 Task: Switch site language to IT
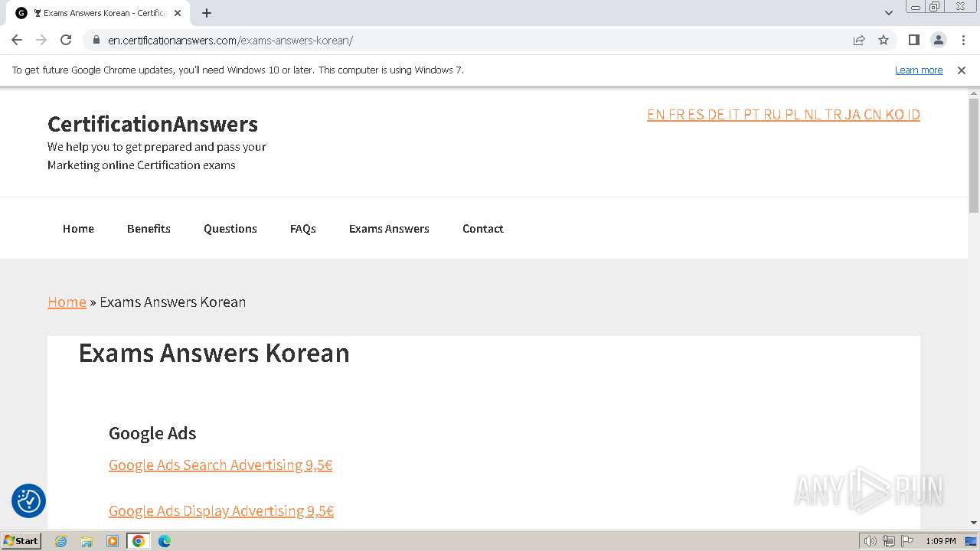(733, 115)
